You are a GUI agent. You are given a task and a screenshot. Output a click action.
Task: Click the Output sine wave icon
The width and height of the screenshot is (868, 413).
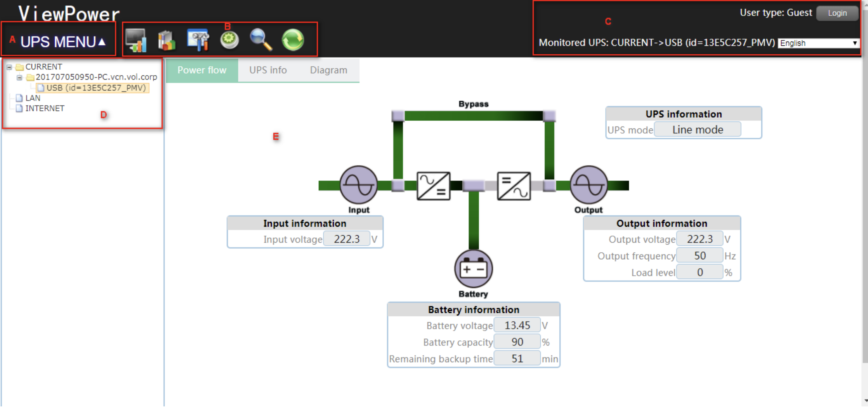click(x=589, y=185)
